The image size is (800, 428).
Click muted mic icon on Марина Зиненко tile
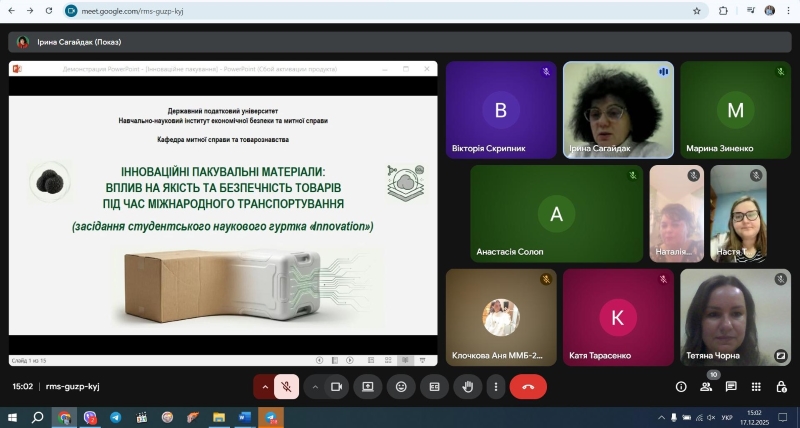781,72
